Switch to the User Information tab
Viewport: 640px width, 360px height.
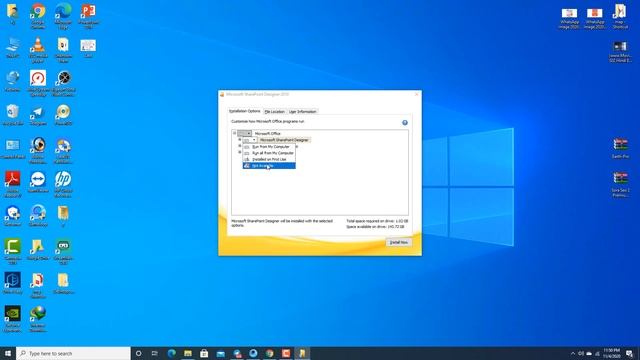tap(302, 111)
